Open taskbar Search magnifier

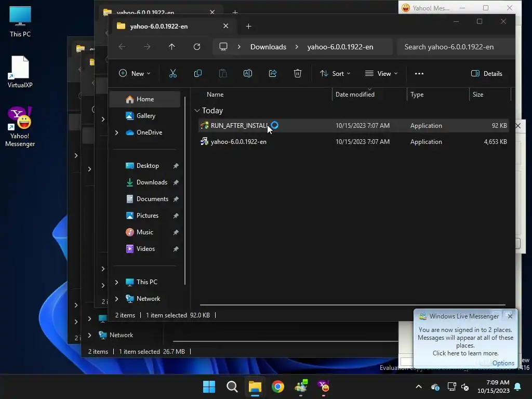pos(232,387)
